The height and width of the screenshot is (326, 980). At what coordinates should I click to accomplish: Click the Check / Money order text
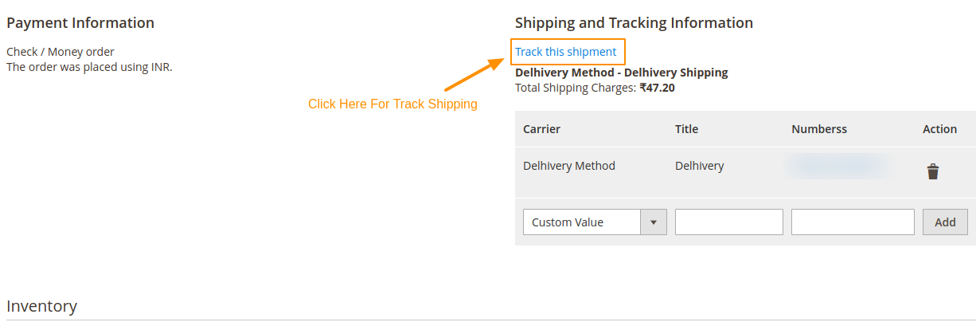coord(61,52)
